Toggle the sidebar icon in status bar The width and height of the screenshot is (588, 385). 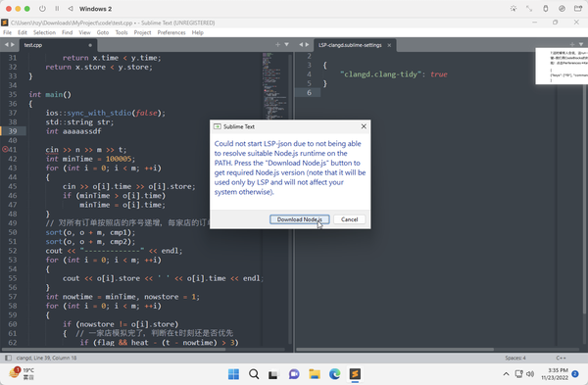pos(8,358)
